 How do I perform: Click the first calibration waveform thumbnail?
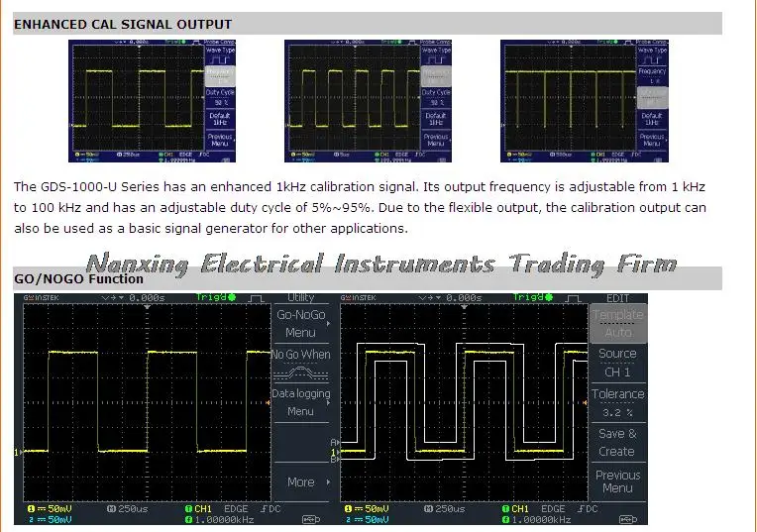(x=152, y=101)
